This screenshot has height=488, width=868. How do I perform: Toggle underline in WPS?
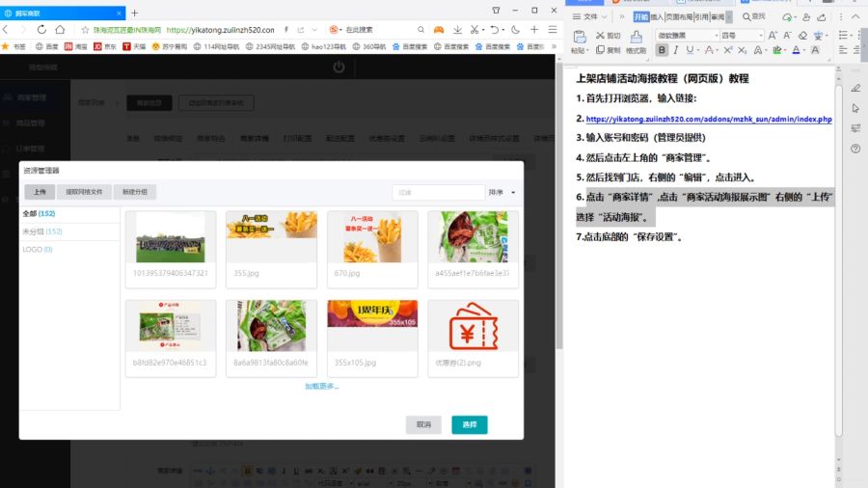coord(690,50)
